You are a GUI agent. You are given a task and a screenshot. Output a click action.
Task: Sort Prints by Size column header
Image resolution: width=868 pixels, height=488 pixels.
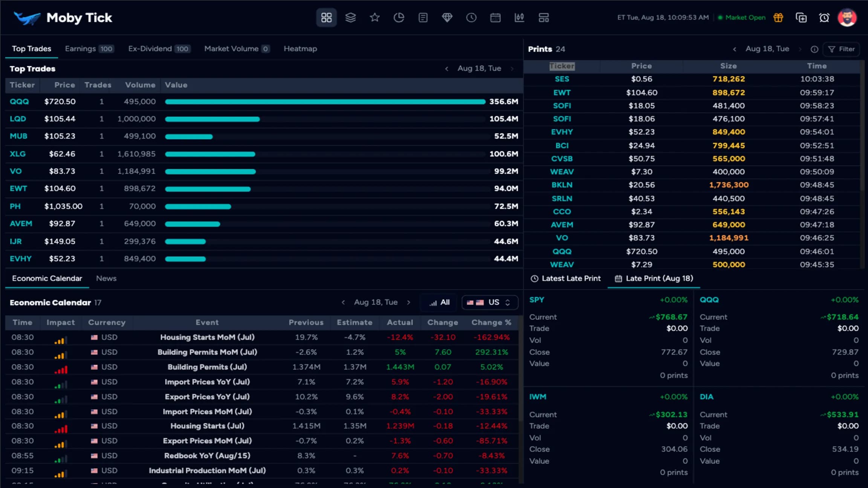(728, 66)
